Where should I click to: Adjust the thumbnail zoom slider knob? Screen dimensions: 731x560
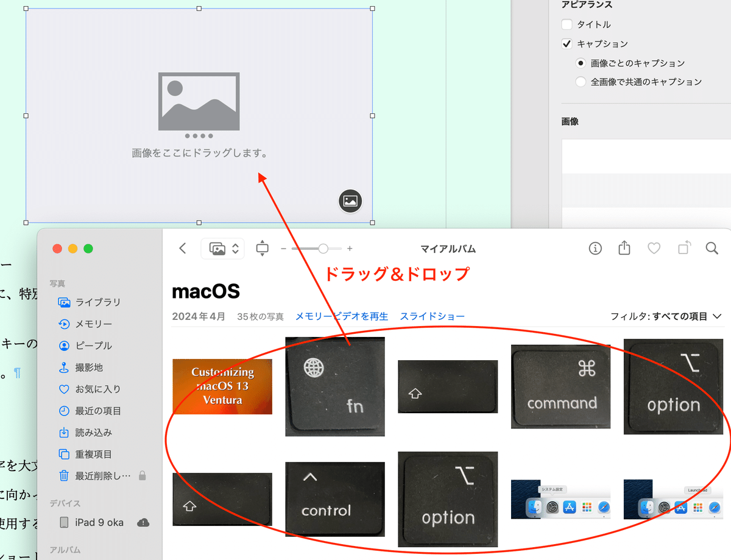(323, 248)
